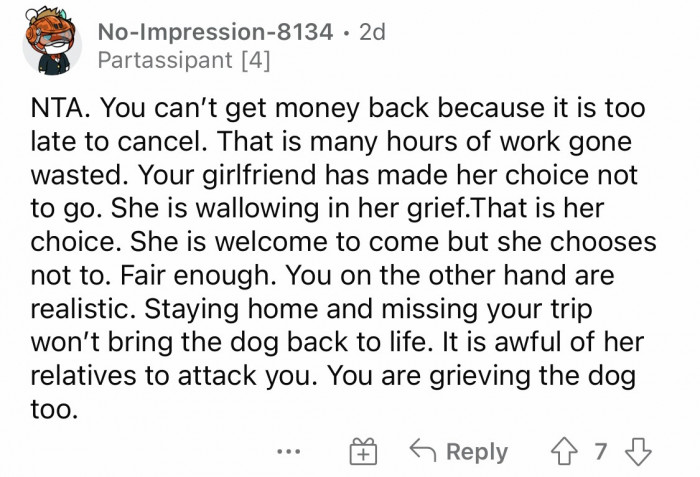Open the No-Impression-8134 username profile

(216, 34)
